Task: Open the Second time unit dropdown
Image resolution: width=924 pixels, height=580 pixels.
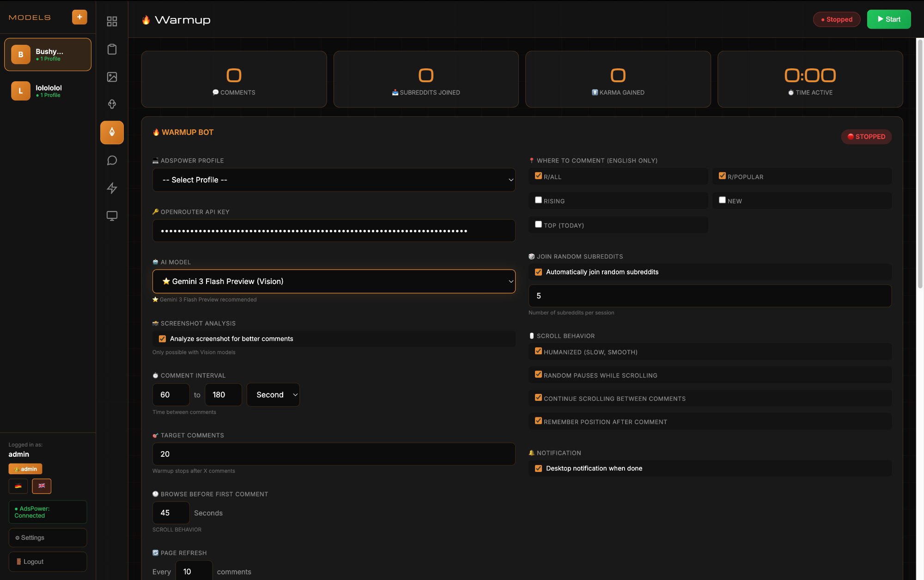Action: pyautogui.click(x=273, y=395)
